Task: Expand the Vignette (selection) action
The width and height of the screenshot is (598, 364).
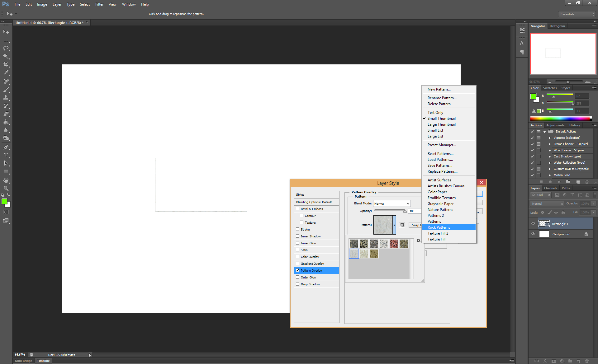Action: 550,138
